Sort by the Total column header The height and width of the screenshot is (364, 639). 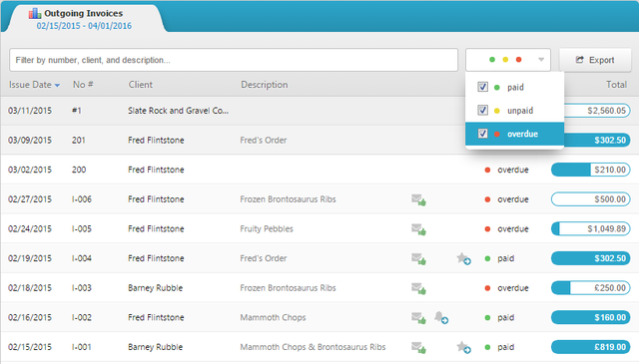[616, 85]
